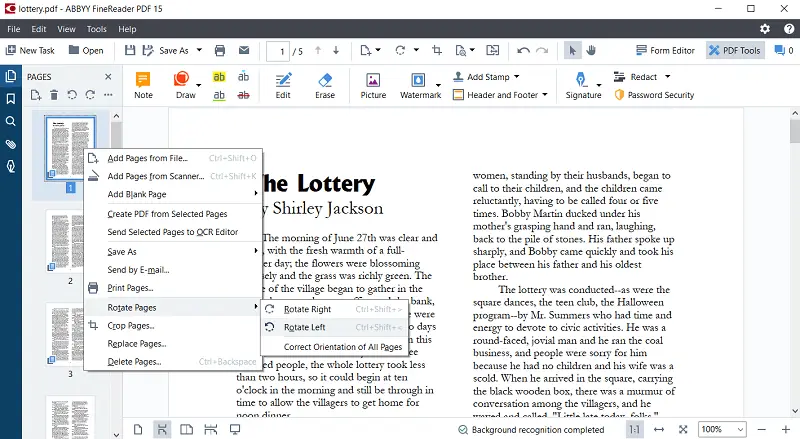800x439 pixels.
Task: Click the Save disk icon
Action: [x=130, y=51]
